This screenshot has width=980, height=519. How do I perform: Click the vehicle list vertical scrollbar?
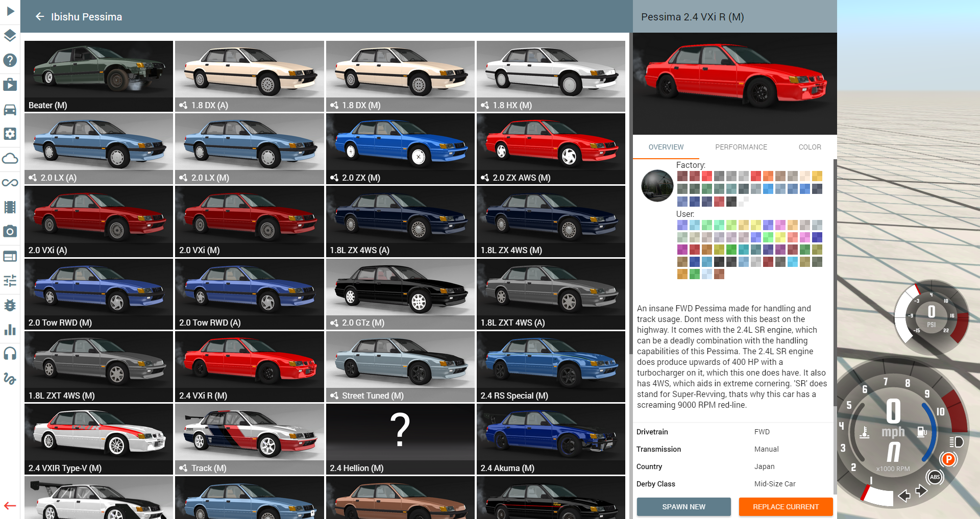(631, 194)
